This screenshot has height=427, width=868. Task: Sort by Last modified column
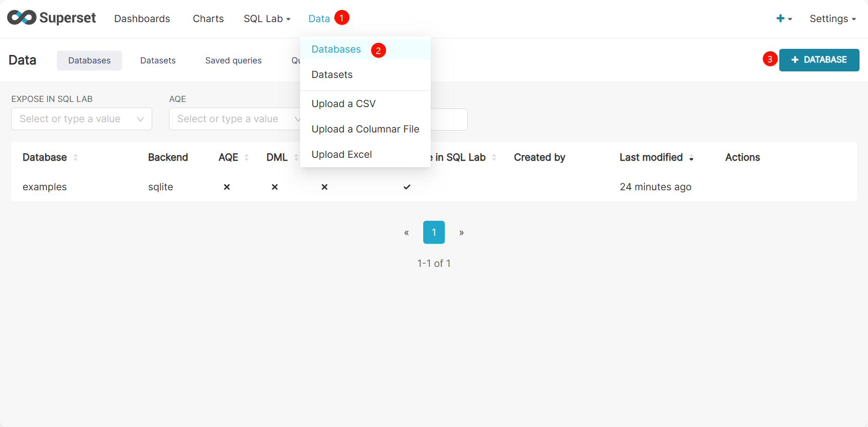coord(657,157)
